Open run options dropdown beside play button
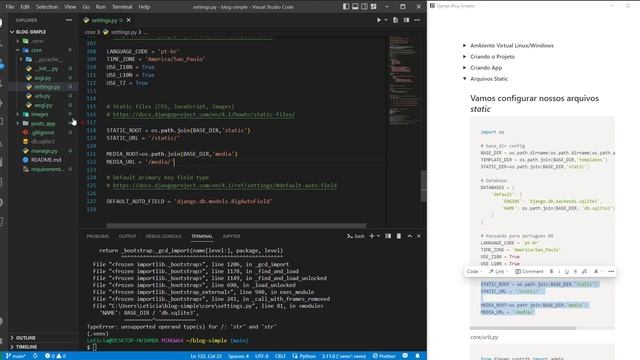 click(386, 20)
